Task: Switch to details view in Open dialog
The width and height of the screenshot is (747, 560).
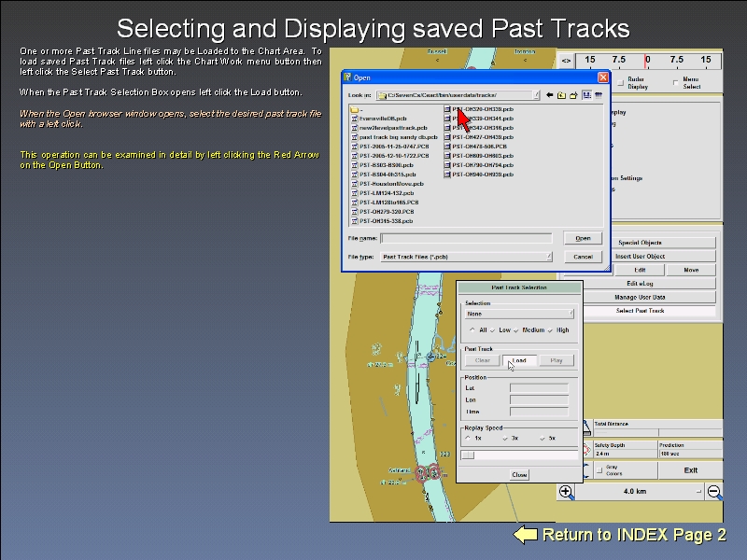Action: 598,95
